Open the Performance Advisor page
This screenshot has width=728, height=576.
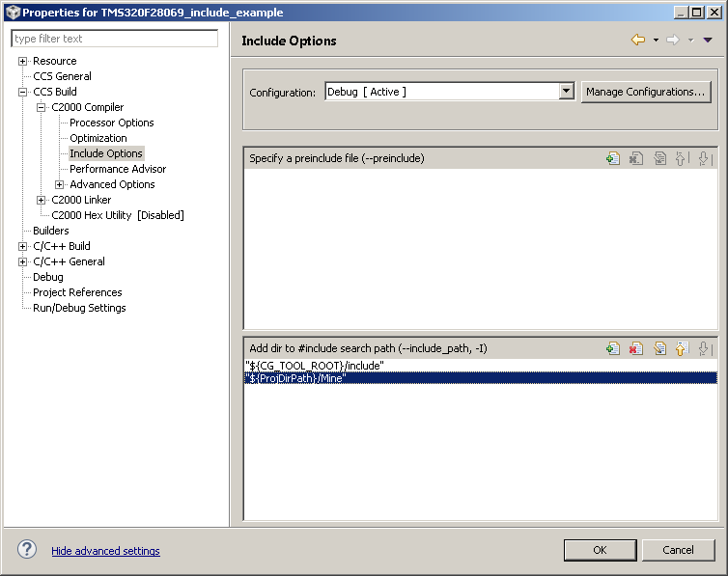point(118,169)
